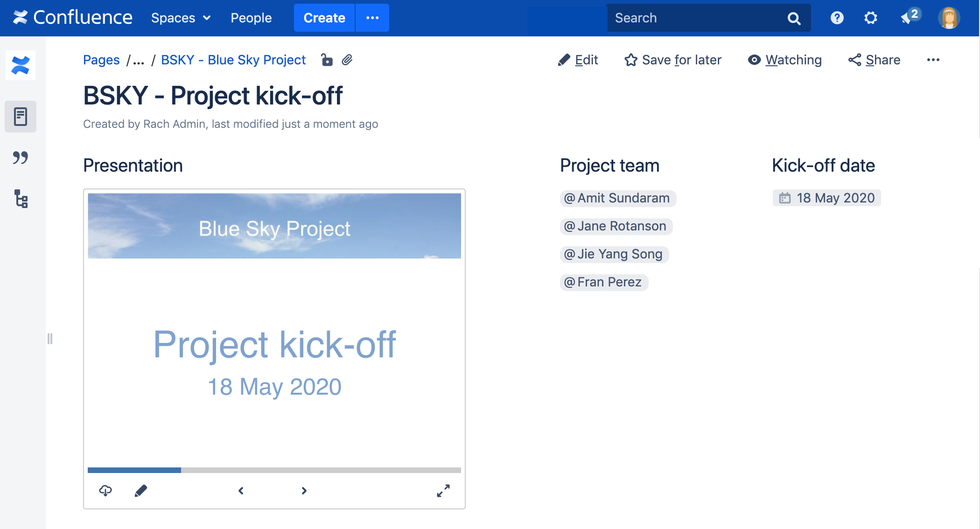This screenshot has height=529, width=980.
Task: Click the BSKY - Blue Sky Project breadcrumb
Action: click(232, 60)
